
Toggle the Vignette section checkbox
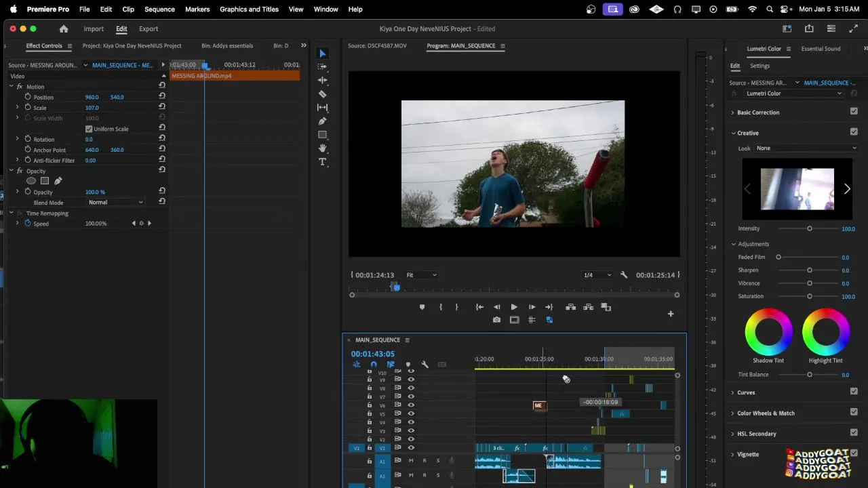coord(854,454)
